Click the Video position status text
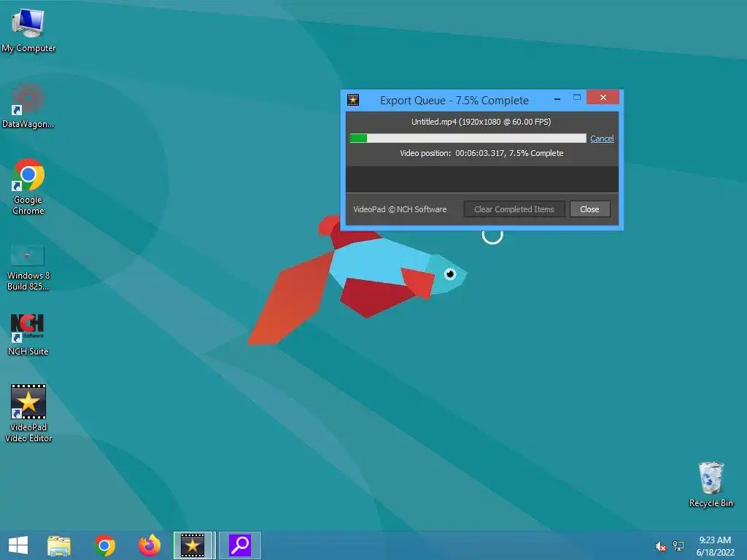Viewport: 747px width, 560px height. click(x=481, y=153)
